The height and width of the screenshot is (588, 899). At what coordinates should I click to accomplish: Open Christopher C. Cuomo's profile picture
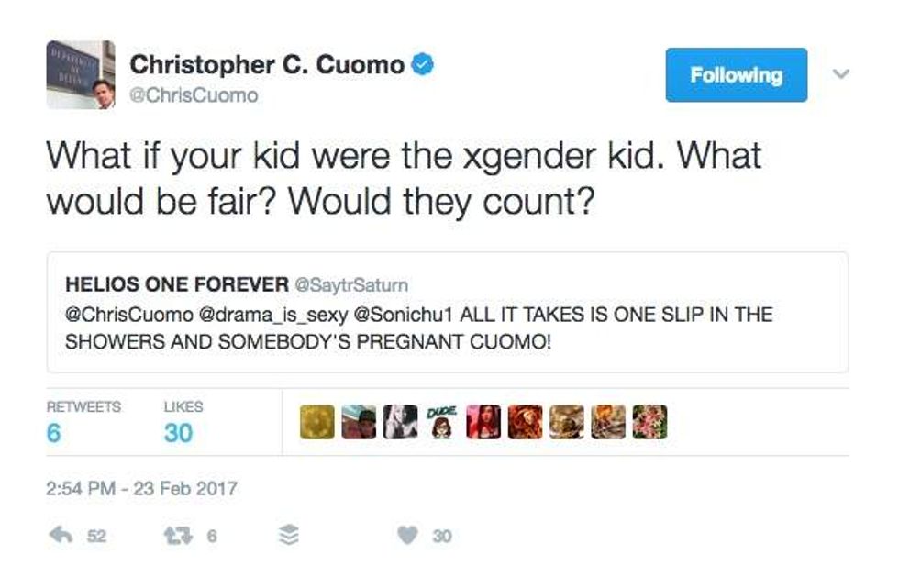81,74
